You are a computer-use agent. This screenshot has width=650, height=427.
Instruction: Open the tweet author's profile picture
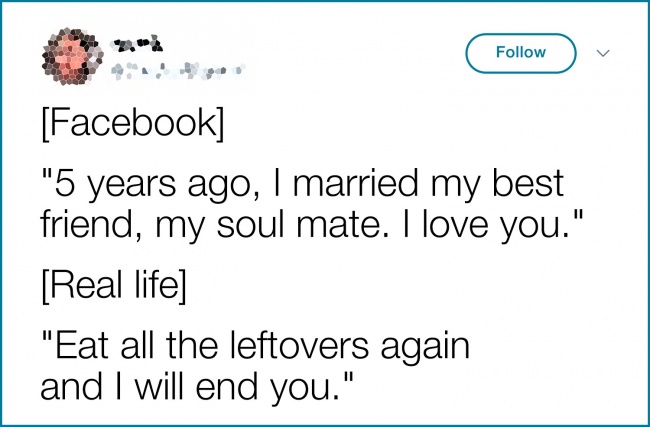tap(68, 53)
